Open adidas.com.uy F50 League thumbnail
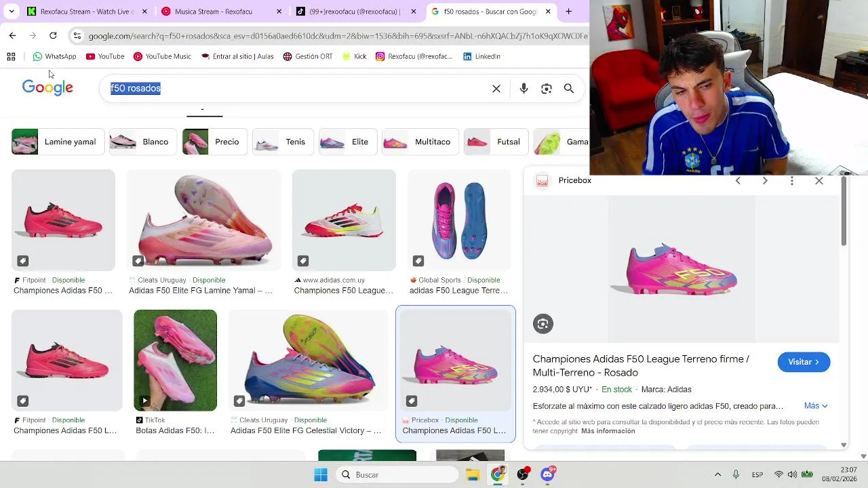This screenshot has height=488, width=868. point(344,220)
